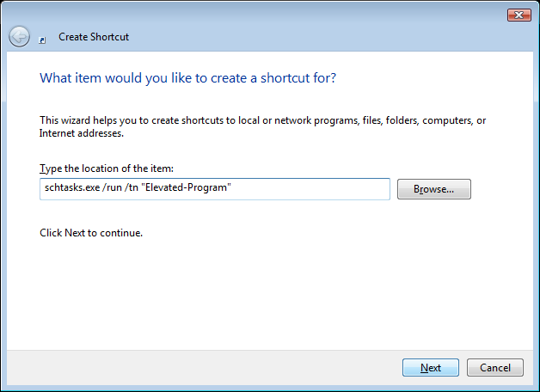540x392 pixels.
Task: Close the Create Shortcut wizard window
Action: click(x=519, y=15)
